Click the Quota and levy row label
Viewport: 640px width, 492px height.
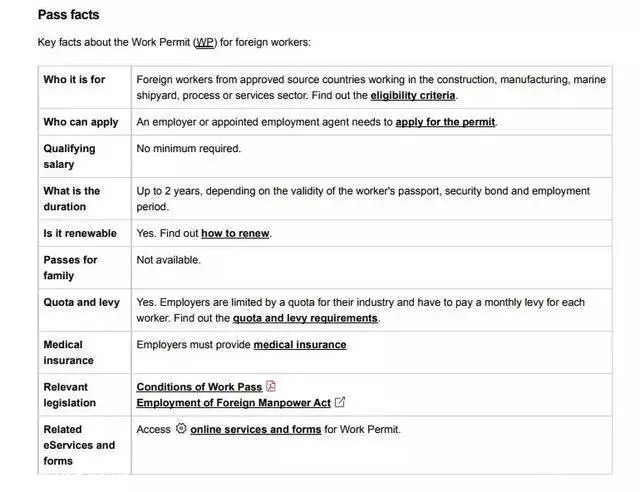(x=82, y=302)
